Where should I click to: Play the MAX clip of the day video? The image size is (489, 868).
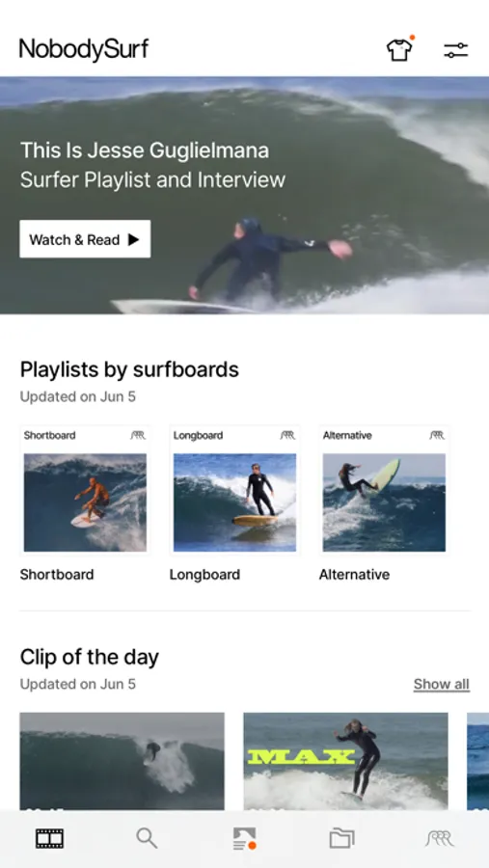[345, 761]
